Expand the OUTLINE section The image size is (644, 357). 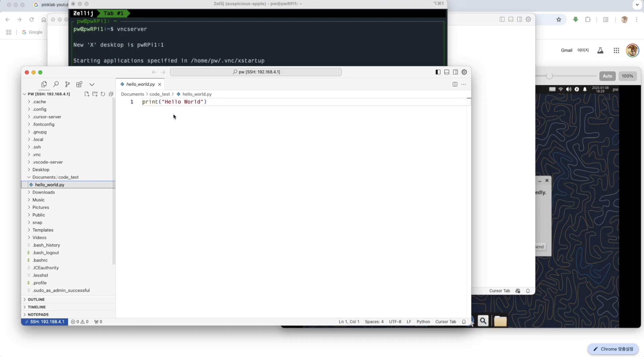(36, 299)
